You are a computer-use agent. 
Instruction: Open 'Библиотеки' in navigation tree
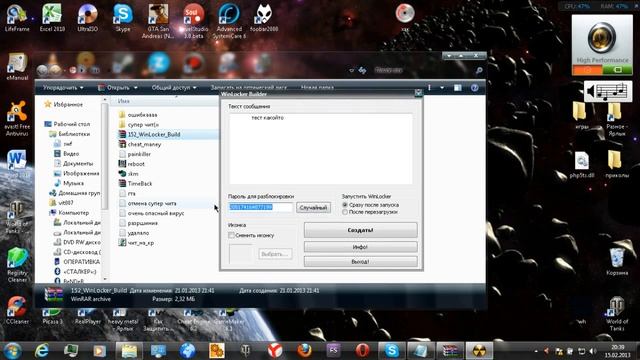pyautogui.click(x=74, y=134)
